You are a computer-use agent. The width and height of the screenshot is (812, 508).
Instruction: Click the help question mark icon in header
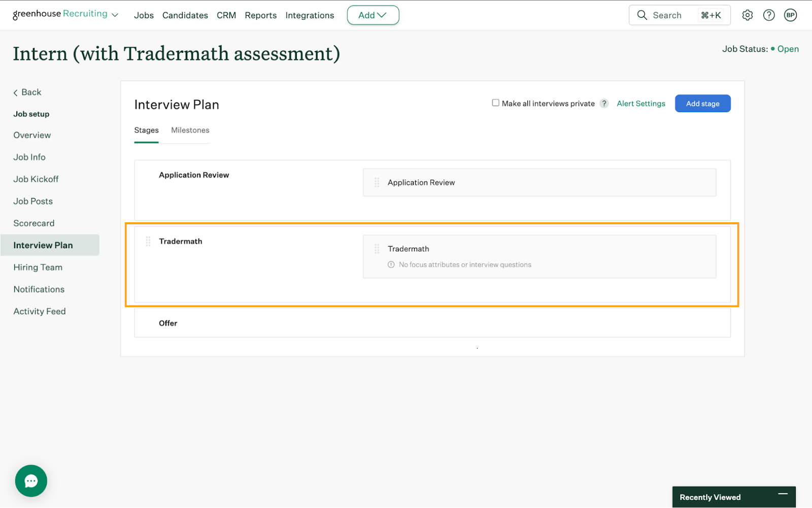pos(769,15)
